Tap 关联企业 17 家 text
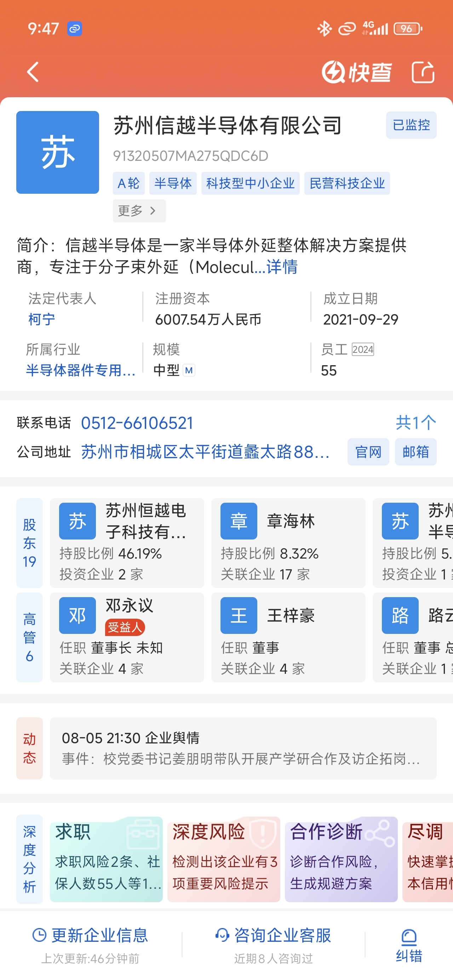This screenshot has height=980, width=453. tap(265, 574)
